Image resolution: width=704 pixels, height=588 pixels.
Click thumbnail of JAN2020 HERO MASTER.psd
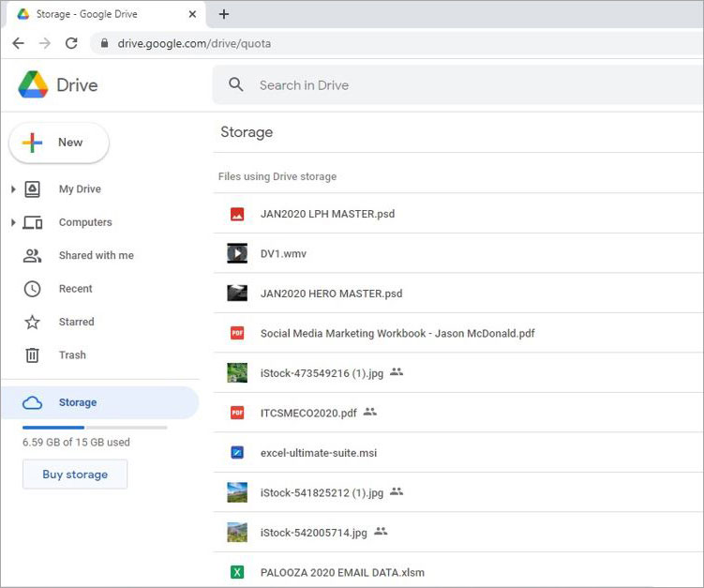(237, 293)
